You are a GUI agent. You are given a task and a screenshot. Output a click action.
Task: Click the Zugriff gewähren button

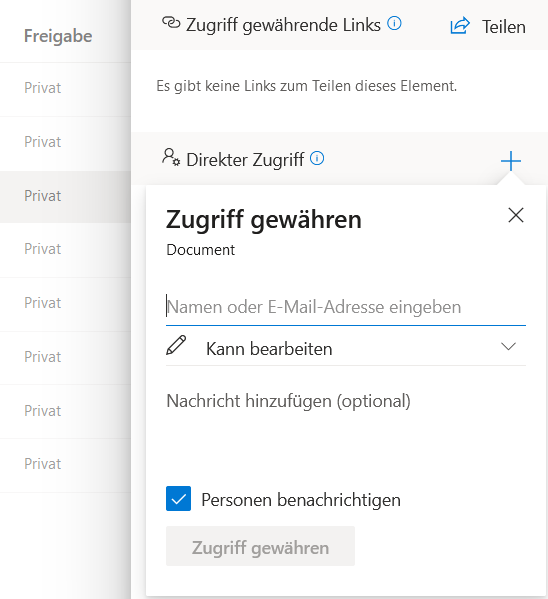click(260, 546)
